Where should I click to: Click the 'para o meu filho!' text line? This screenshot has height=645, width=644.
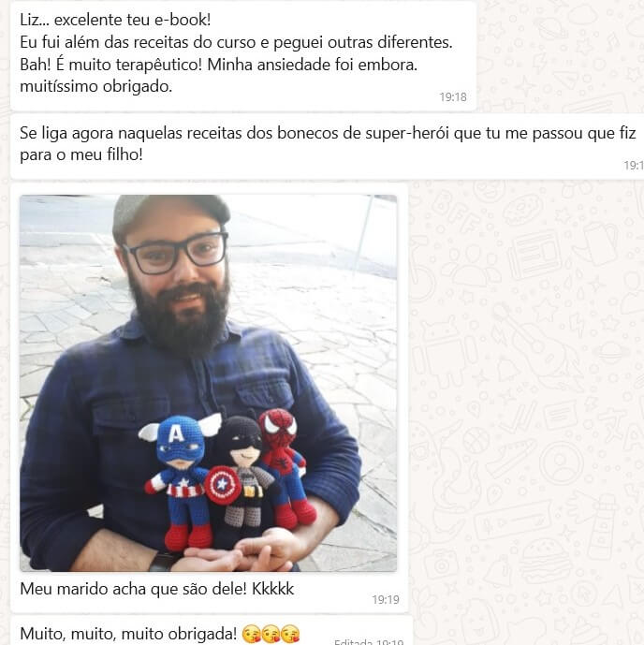pyautogui.click(x=81, y=154)
